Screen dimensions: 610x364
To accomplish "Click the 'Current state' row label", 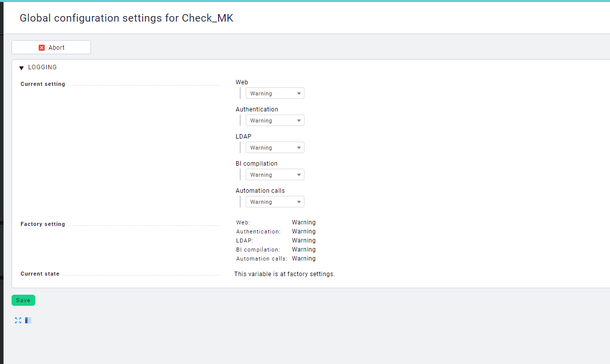I will pos(40,274).
